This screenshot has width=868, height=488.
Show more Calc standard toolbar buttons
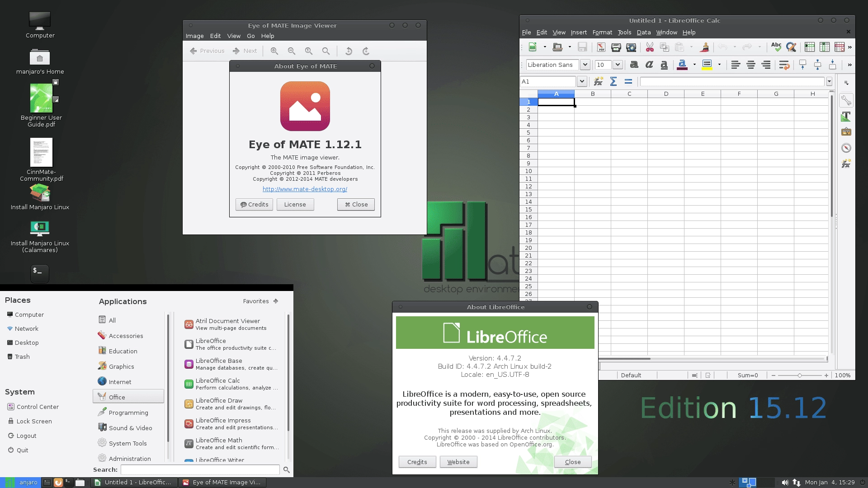(850, 47)
